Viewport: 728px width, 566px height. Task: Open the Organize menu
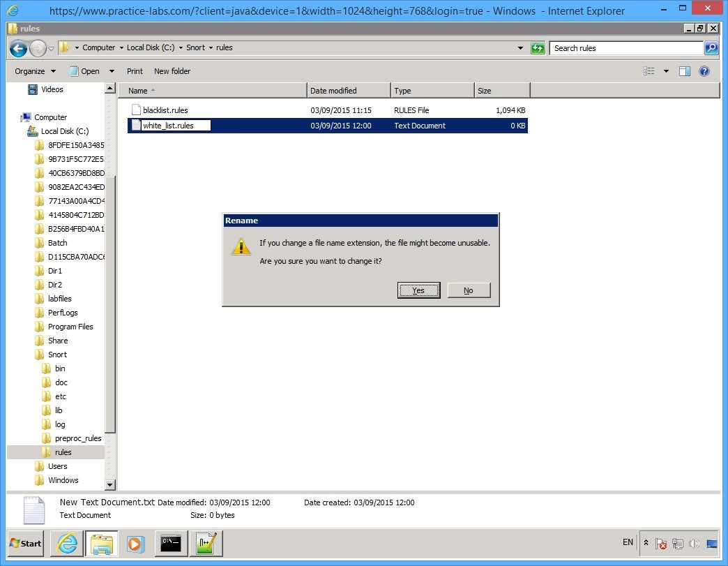[32, 70]
